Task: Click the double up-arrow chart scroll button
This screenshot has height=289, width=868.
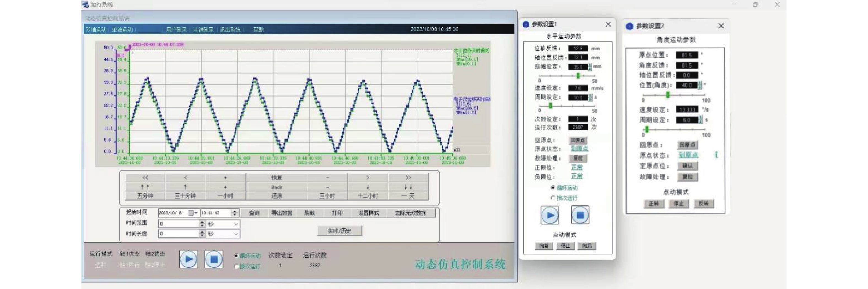Action: point(145,187)
